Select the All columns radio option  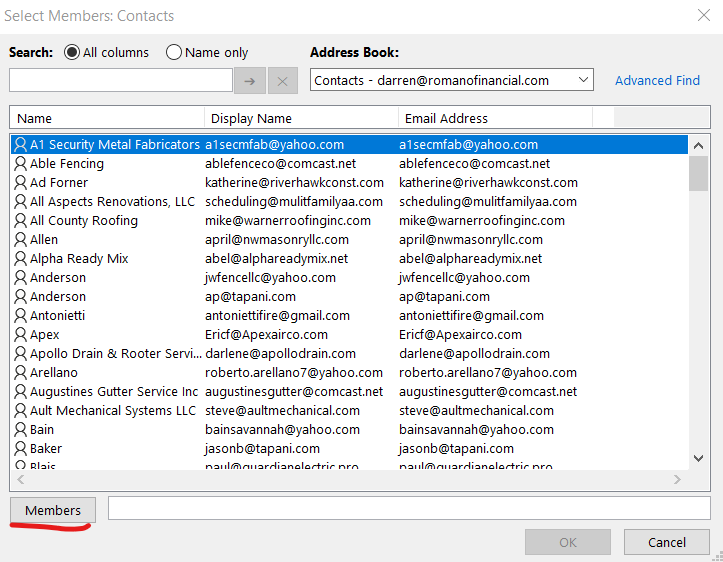(x=72, y=53)
